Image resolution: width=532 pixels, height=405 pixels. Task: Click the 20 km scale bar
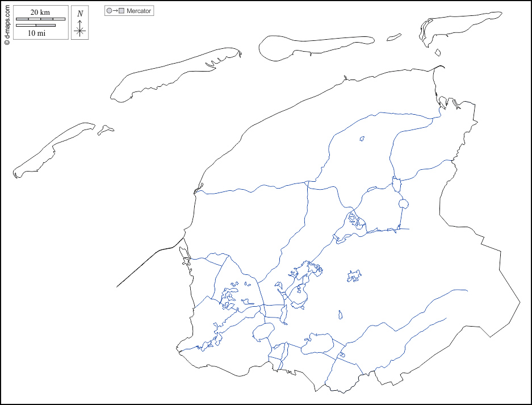(40, 19)
